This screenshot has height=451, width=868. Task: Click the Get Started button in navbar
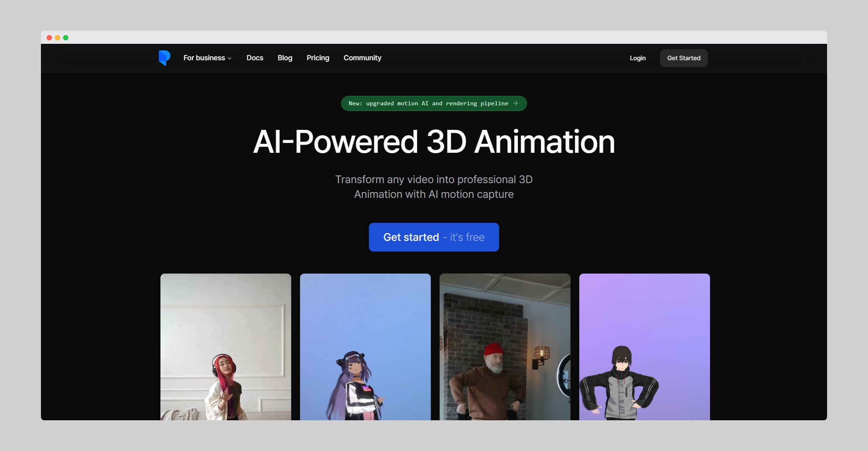click(x=684, y=58)
